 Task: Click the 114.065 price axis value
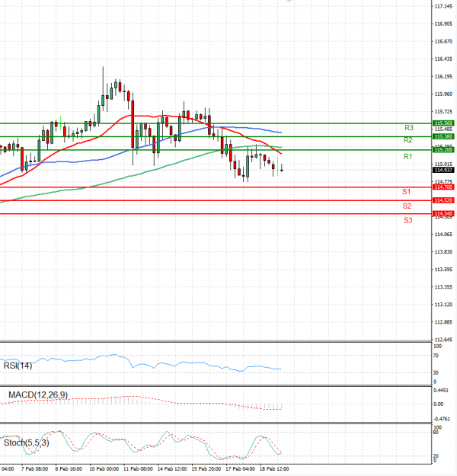click(443, 235)
